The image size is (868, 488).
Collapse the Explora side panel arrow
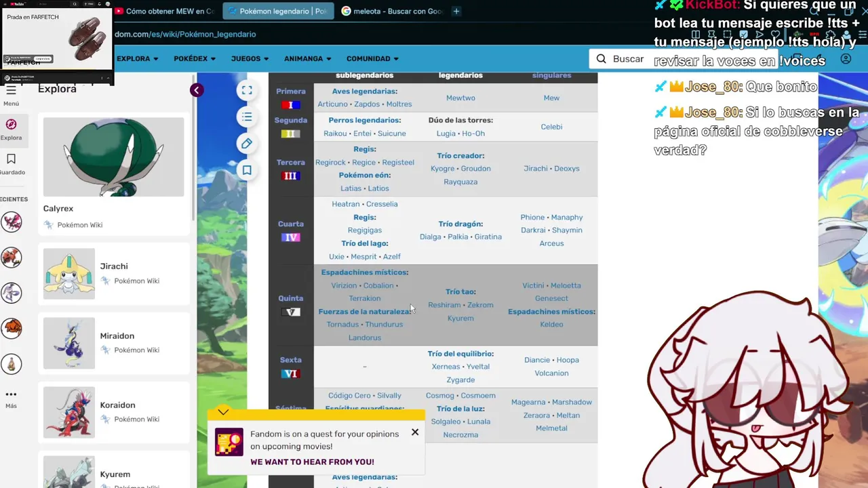click(197, 90)
